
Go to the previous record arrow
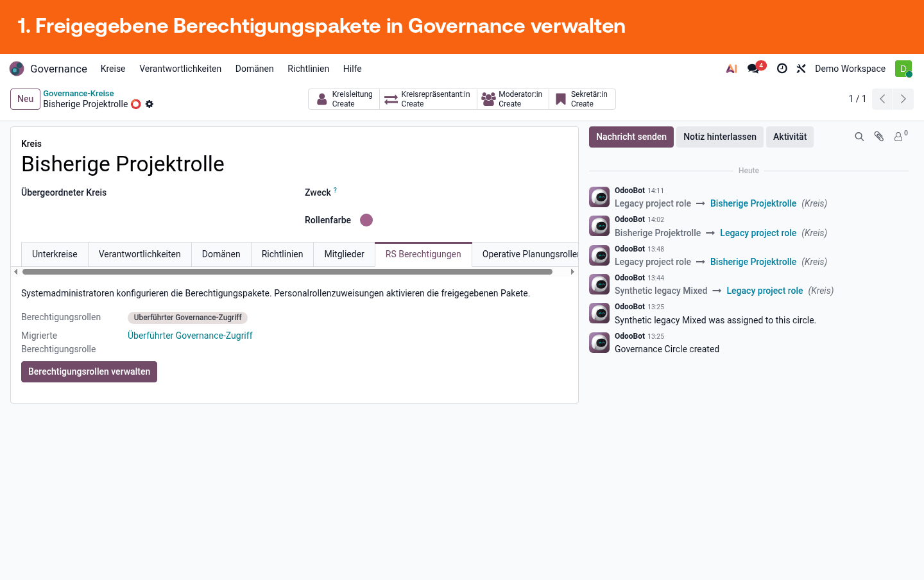[x=882, y=99]
